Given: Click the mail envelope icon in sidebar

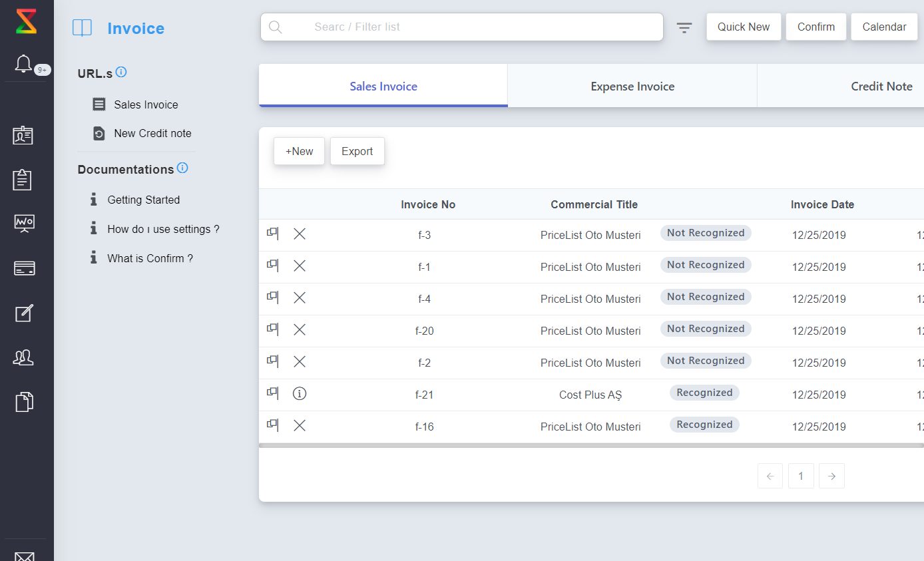Looking at the screenshot, I should click(25, 556).
